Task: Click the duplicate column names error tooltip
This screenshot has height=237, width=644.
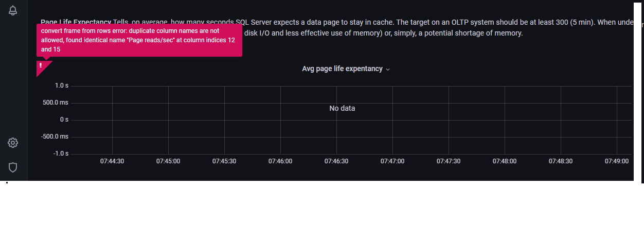Action: [139, 40]
